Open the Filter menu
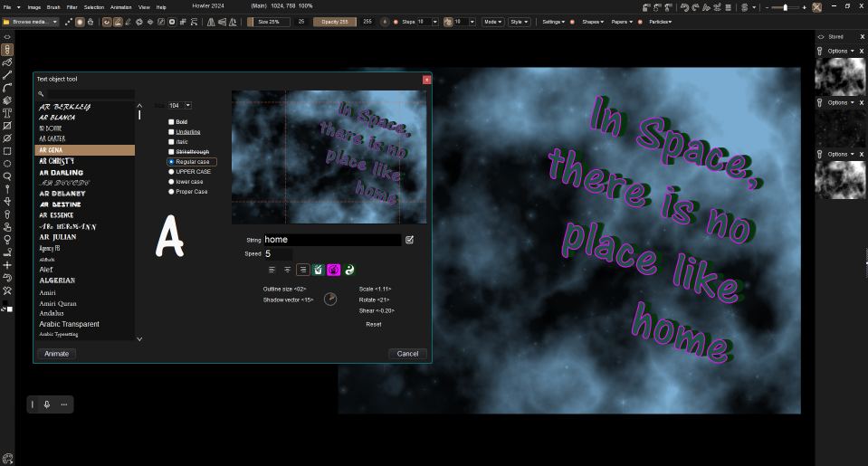This screenshot has height=466, width=868. click(x=72, y=7)
